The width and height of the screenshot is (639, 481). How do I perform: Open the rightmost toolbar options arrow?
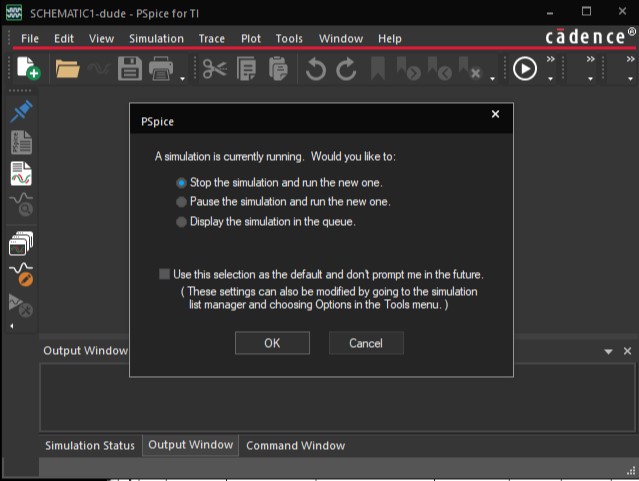[630, 79]
